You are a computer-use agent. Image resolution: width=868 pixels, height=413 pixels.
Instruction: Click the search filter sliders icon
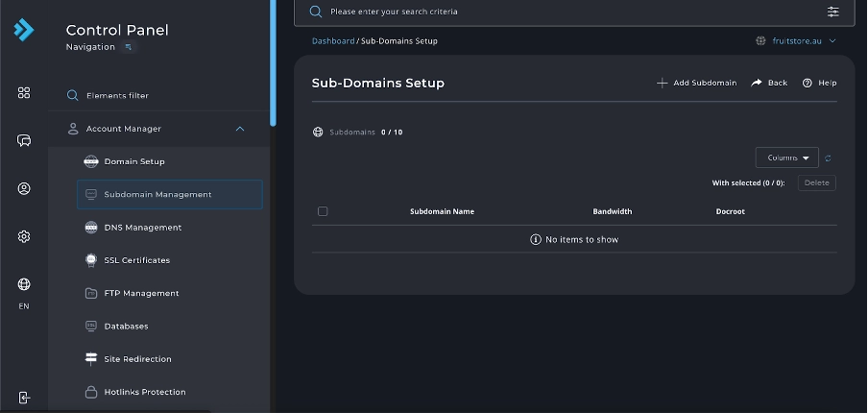pos(832,12)
